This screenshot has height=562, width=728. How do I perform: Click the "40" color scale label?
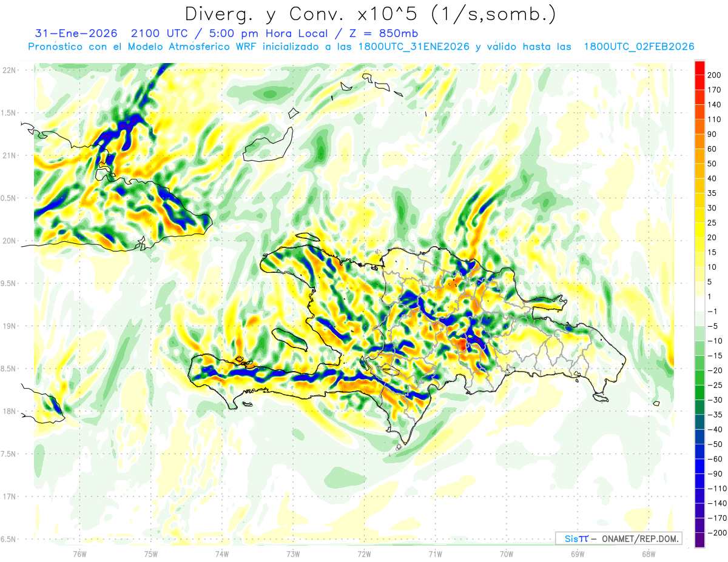pos(712,178)
